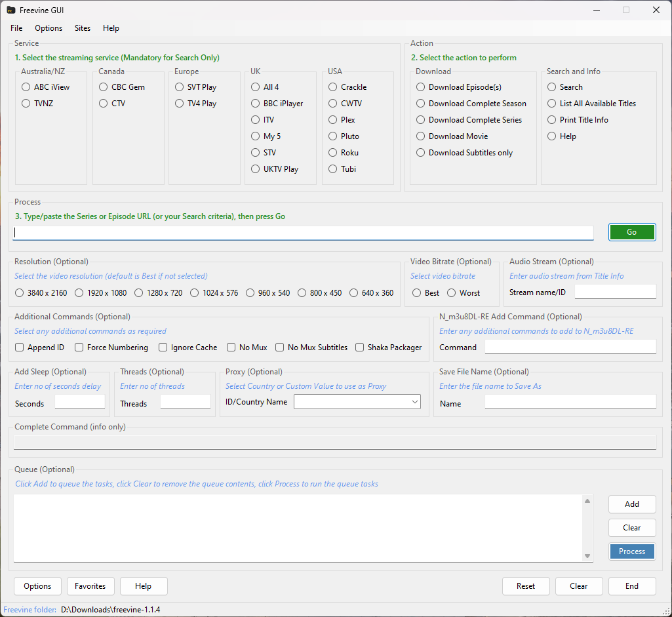Click the Freevine app icon in title bar
672x617 pixels.
pos(11,10)
